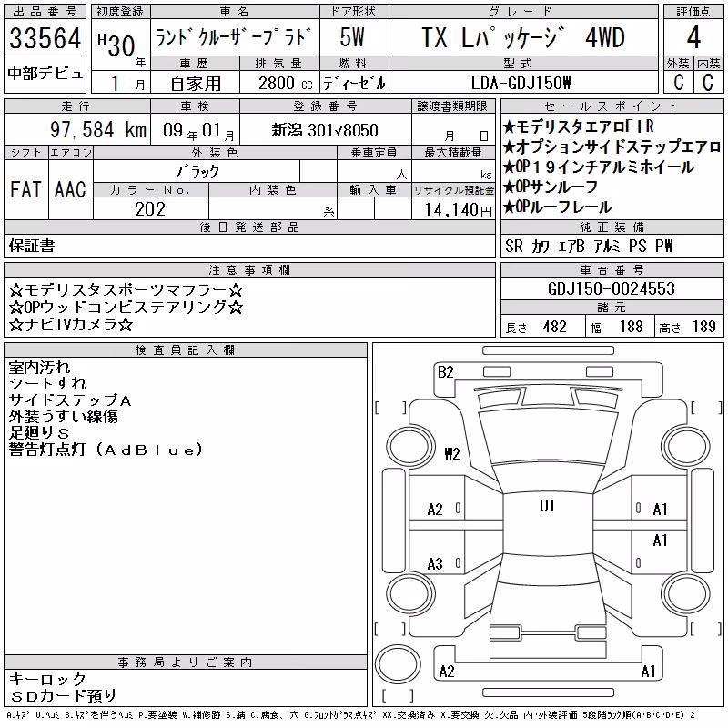The height and width of the screenshot is (728, 728).
Task: Select lot number 33564
Action: coord(45,37)
